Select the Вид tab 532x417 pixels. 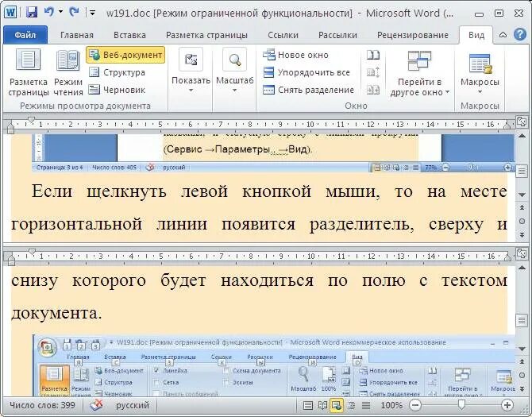pos(476,35)
